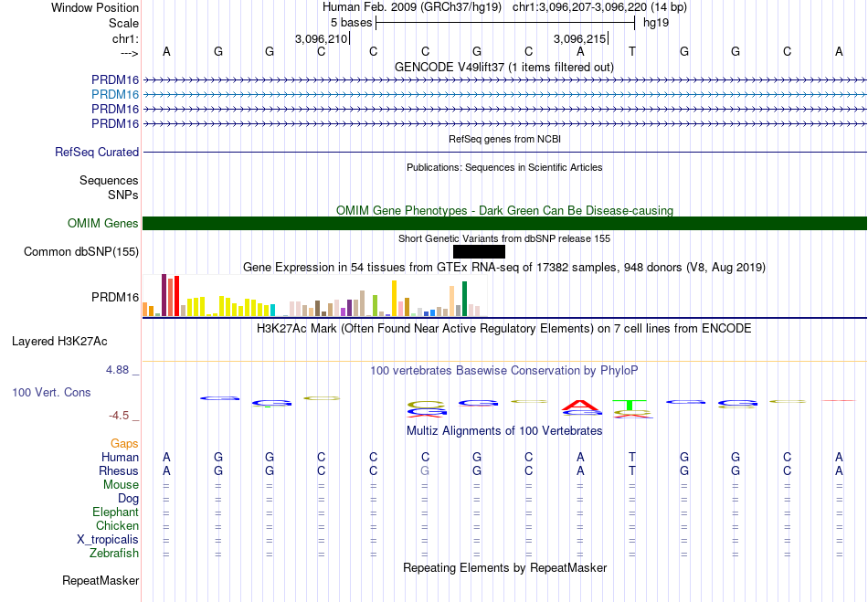Viewport: 868px width, 602px height.
Task: Click the Sequences track label
Action: [109, 180]
